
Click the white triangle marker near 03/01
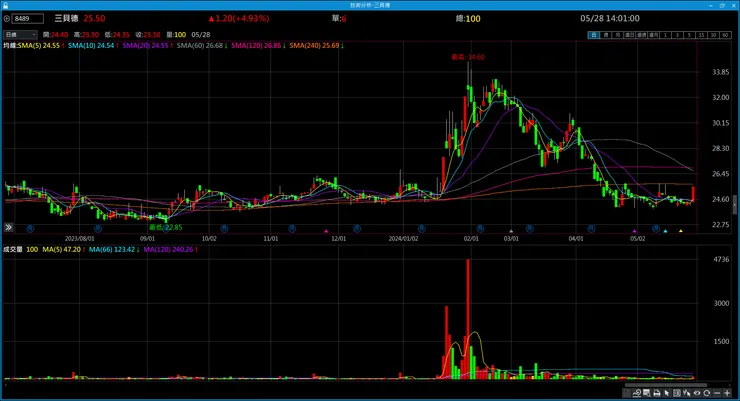(x=511, y=231)
